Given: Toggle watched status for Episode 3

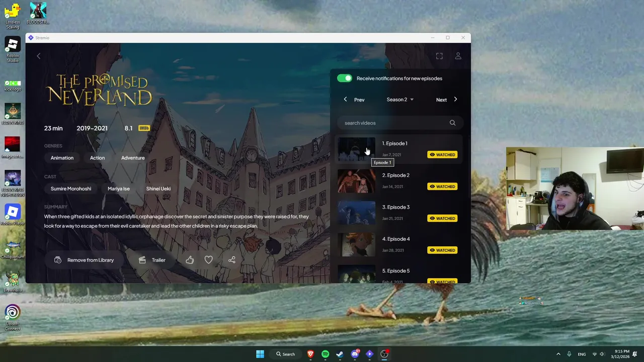Looking at the screenshot, I should click(442, 218).
